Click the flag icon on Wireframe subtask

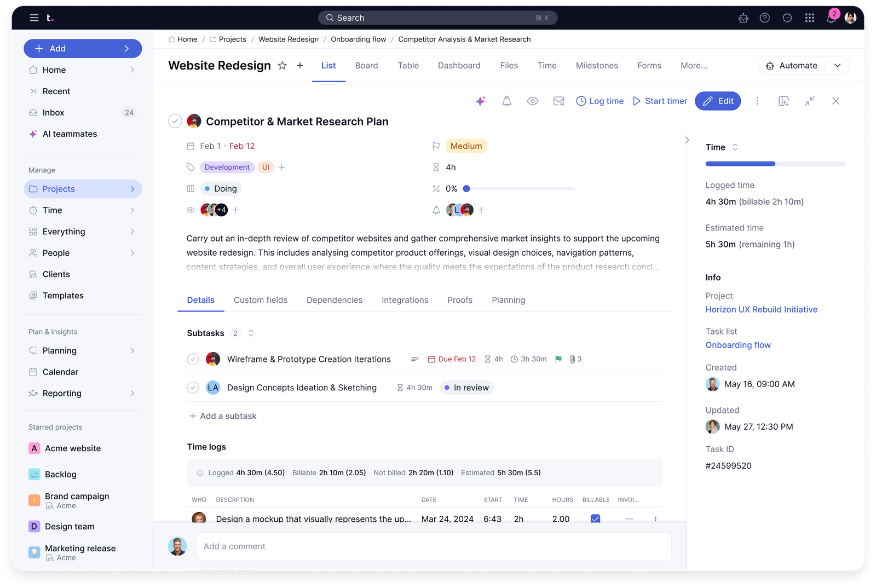click(x=558, y=359)
